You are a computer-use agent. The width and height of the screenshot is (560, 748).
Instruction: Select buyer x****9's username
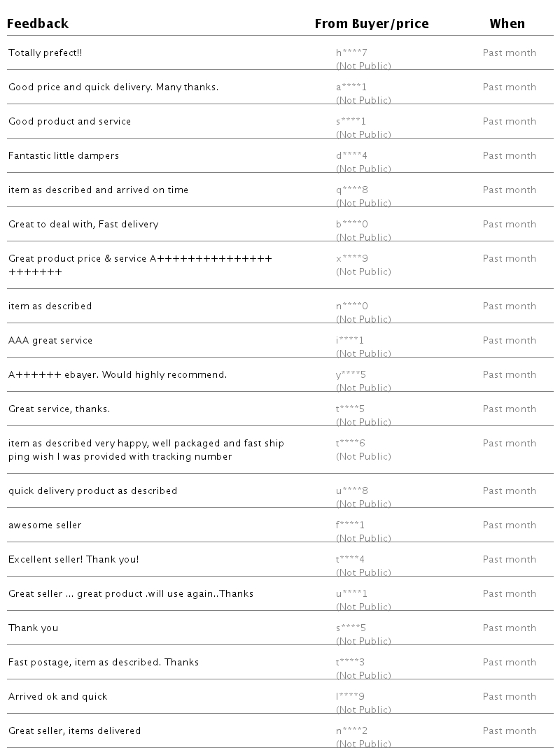351,259
